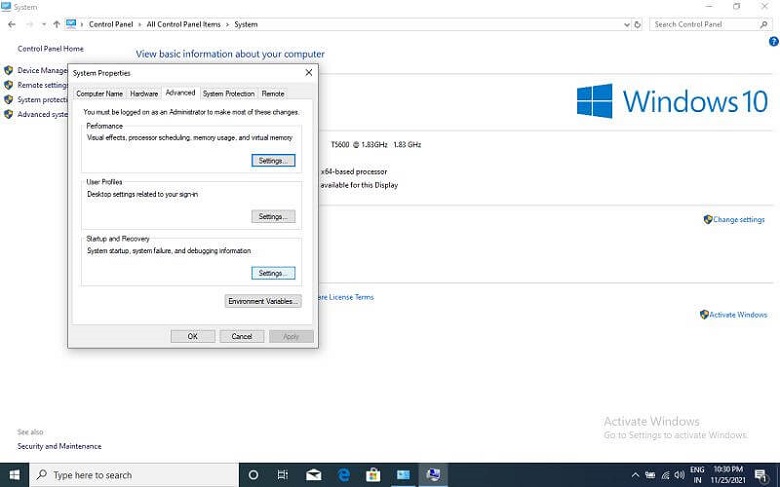Switch to Hardware tab

click(x=144, y=94)
